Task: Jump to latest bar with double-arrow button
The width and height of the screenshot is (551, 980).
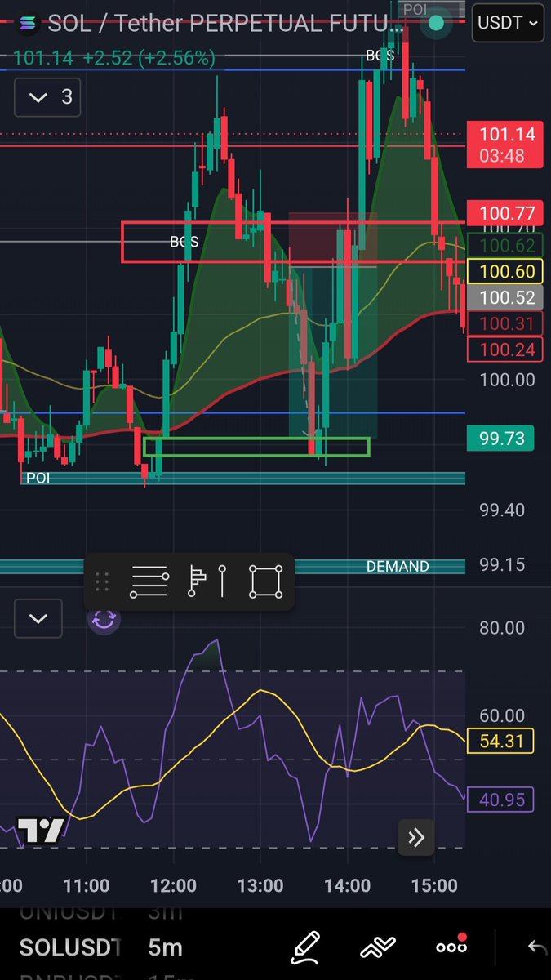Action: (x=416, y=837)
